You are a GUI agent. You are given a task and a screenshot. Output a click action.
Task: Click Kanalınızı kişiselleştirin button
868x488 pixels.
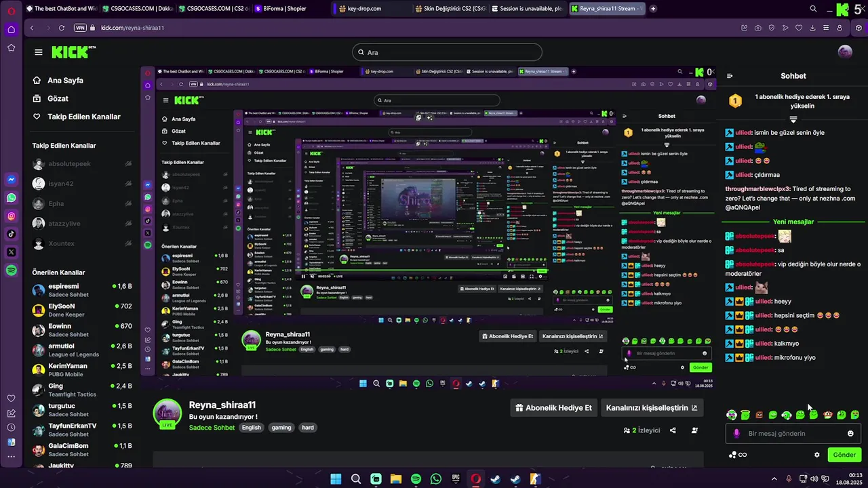[x=652, y=408]
